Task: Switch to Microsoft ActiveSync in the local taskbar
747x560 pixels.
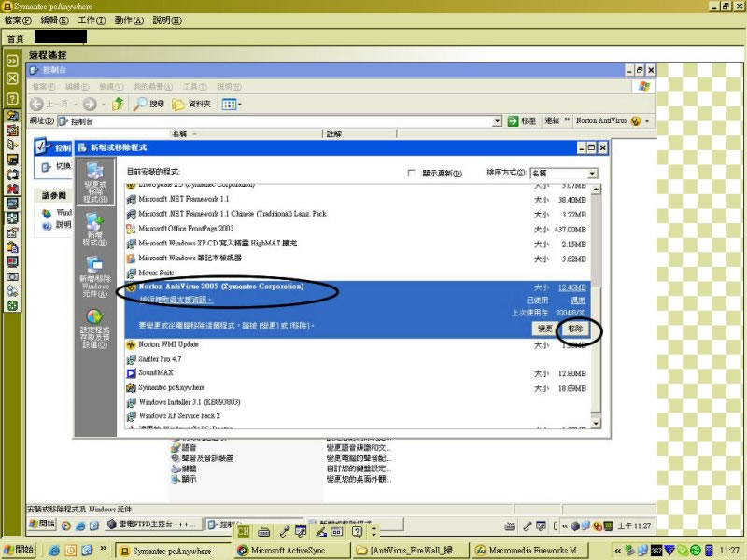Action: pos(291,551)
